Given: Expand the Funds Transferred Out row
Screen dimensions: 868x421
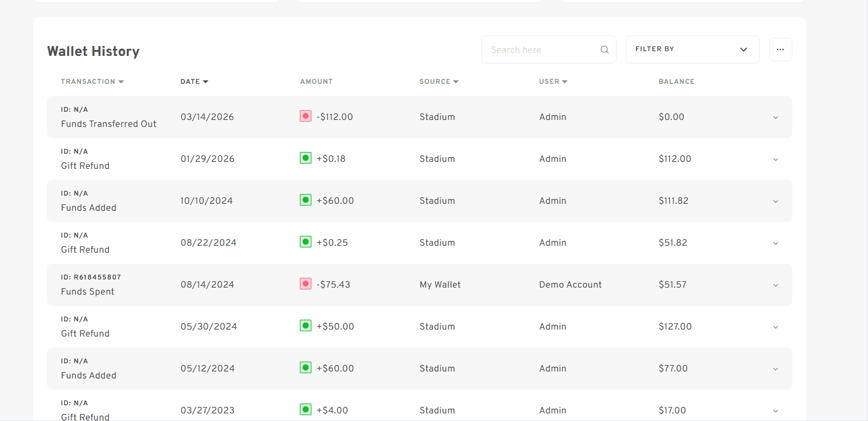Looking at the screenshot, I should 775,117.
